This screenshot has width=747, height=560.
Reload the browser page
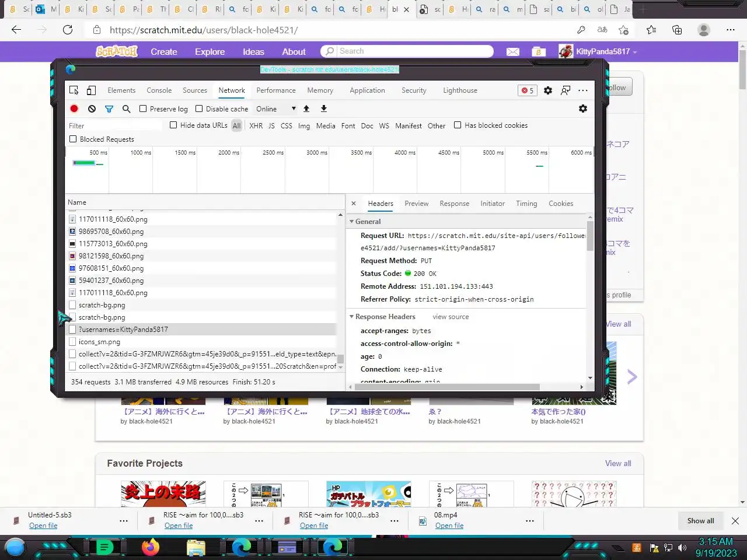point(68,30)
